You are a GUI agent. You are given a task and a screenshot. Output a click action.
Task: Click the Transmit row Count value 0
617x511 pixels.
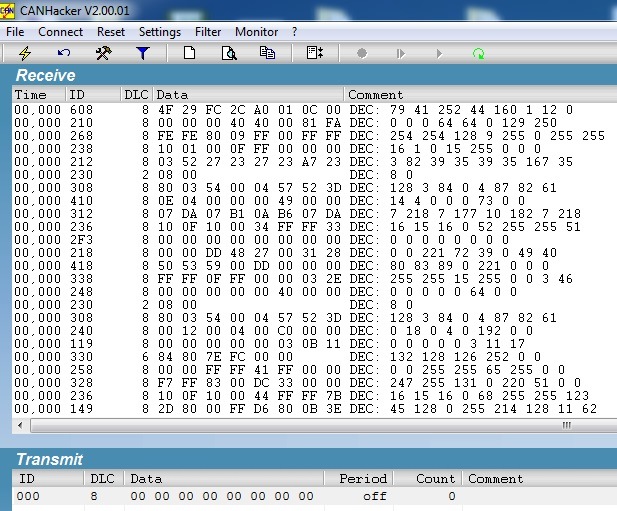coord(452,496)
